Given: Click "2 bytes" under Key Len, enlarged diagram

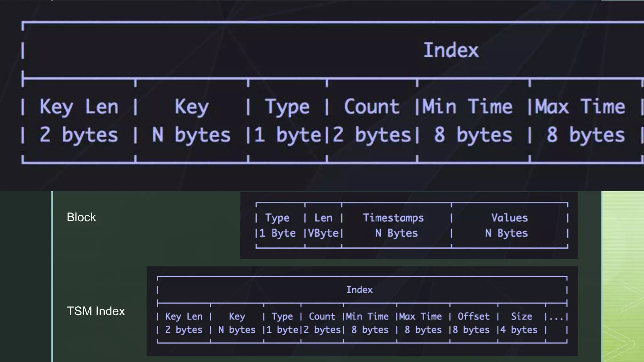Looking at the screenshot, I should 79,135.
